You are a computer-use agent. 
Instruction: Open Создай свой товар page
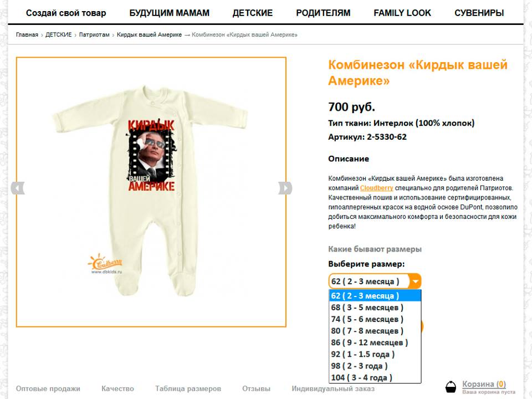click(66, 13)
